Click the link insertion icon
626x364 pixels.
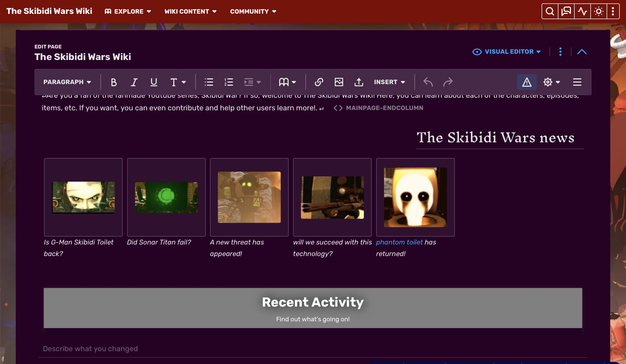click(319, 82)
